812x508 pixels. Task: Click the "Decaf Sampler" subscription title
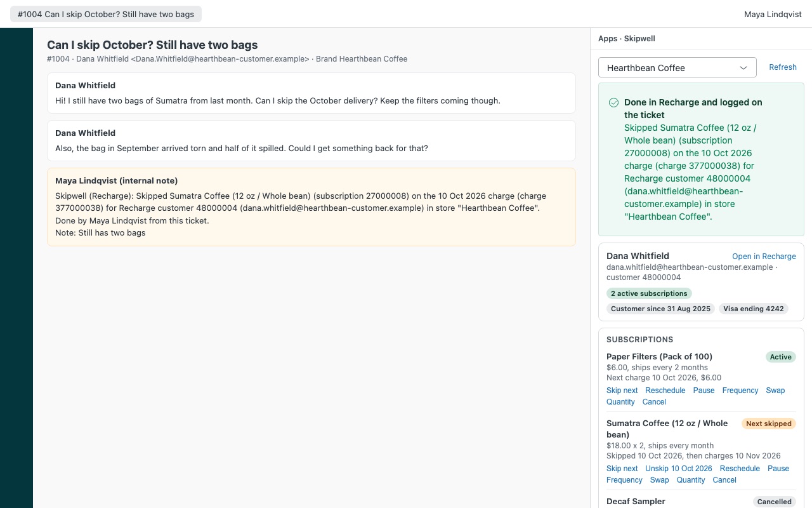coord(636,502)
